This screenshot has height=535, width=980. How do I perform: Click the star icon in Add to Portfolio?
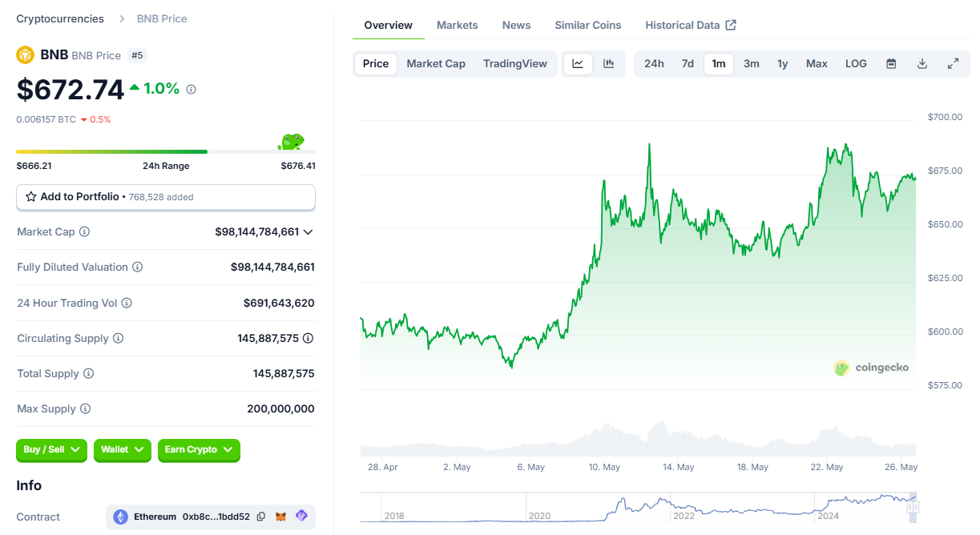pos(31,196)
